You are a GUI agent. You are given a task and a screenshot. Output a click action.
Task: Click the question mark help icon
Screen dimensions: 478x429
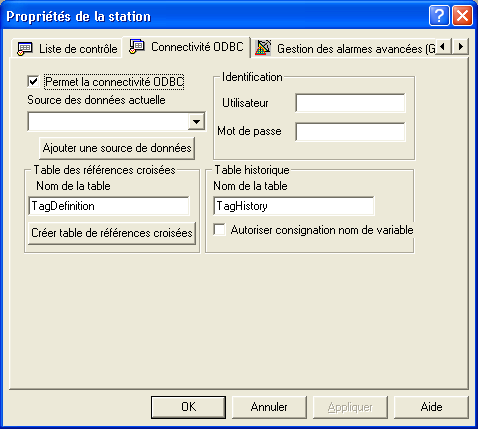(439, 15)
